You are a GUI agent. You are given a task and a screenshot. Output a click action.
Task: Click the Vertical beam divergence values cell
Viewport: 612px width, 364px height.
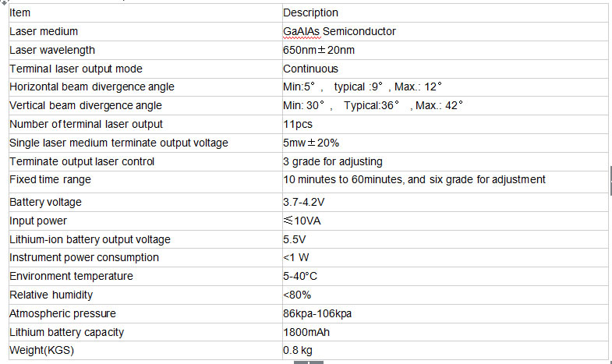(x=445, y=106)
